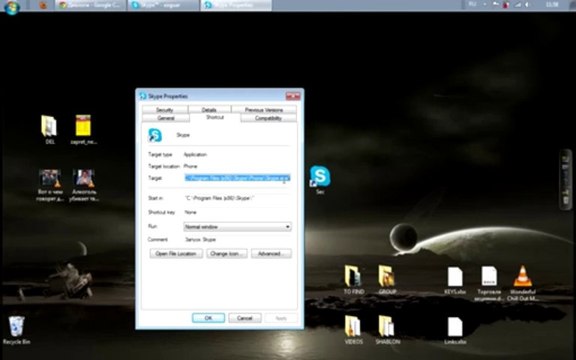Image resolution: width=576 pixels, height=360 pixels.
Task: Click the orange pinned taskbar icon
Action: click(x=43, y=5)
